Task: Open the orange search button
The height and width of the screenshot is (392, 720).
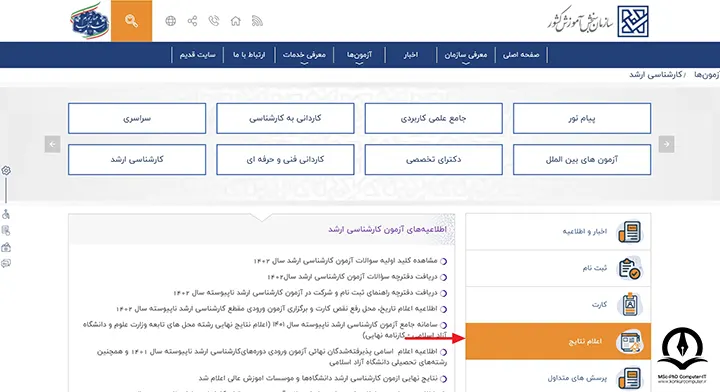Action: [131, 21]
